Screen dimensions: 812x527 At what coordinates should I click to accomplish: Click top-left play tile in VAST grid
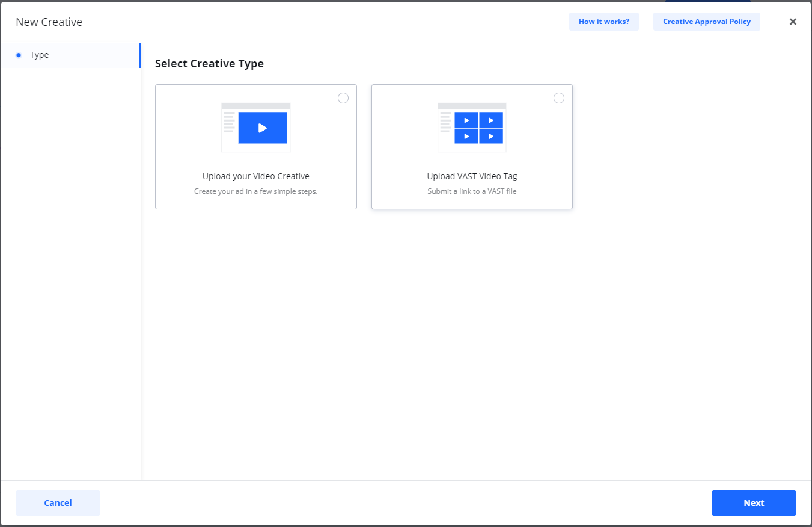tap(466, 120)
